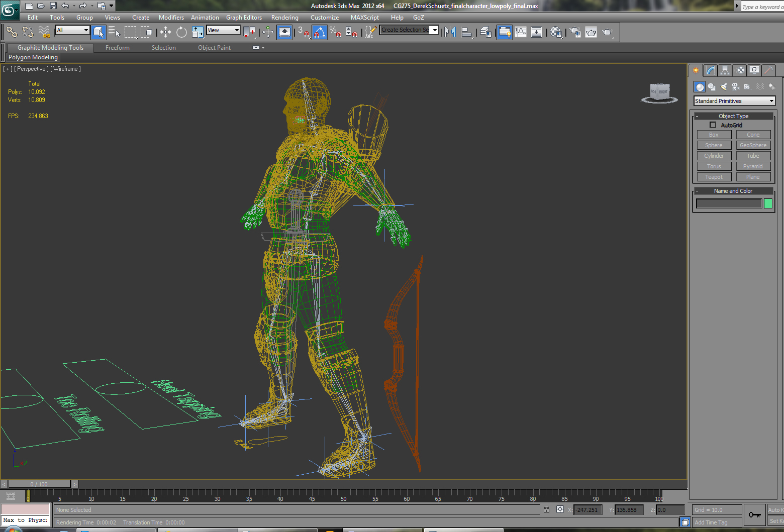Click the Mirror tool icon

coord(450,33)
